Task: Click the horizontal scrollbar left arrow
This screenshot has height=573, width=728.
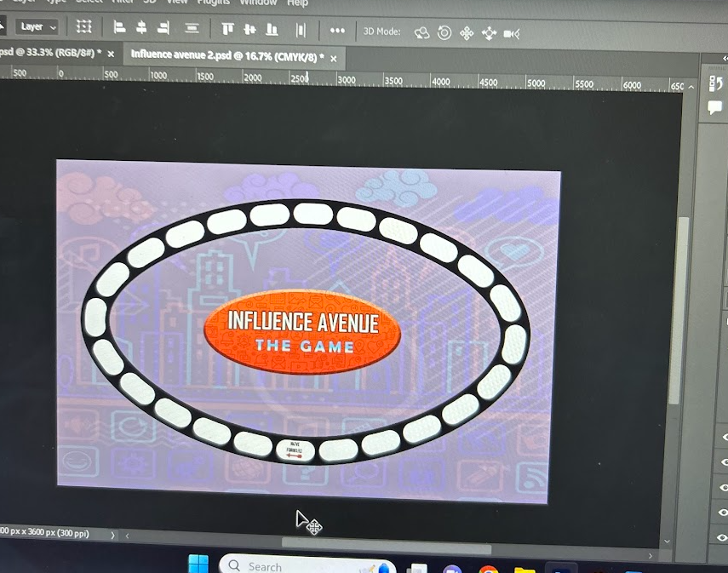Action: (x=127, y=536)
